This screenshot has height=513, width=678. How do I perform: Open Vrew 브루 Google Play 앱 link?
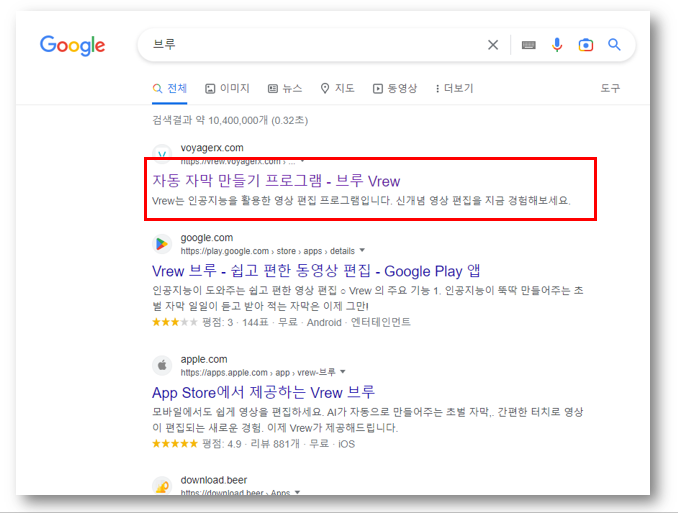tap(316, 271)
